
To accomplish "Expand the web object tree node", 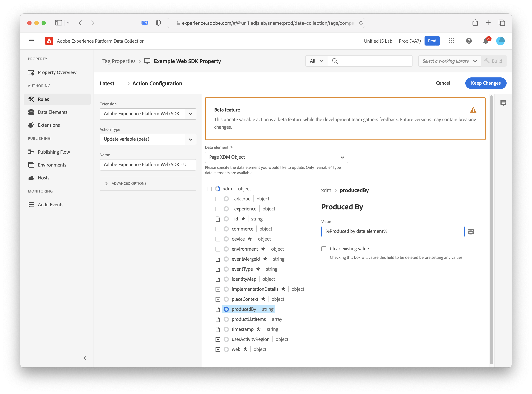I will click(x=218, y=349).
